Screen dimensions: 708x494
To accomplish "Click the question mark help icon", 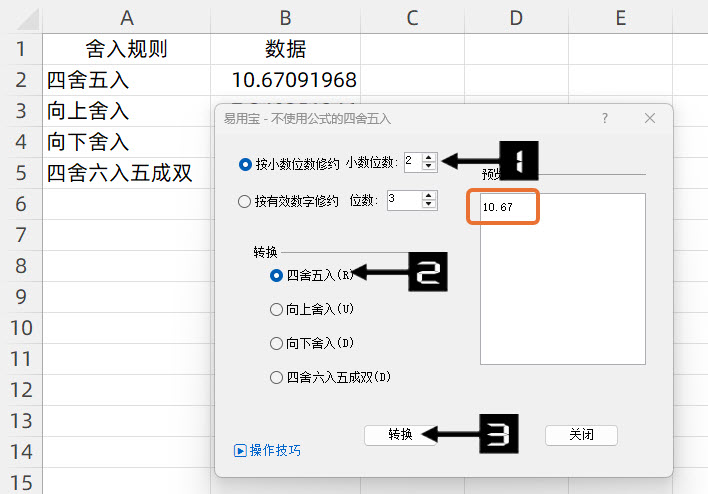I will 605,118.
